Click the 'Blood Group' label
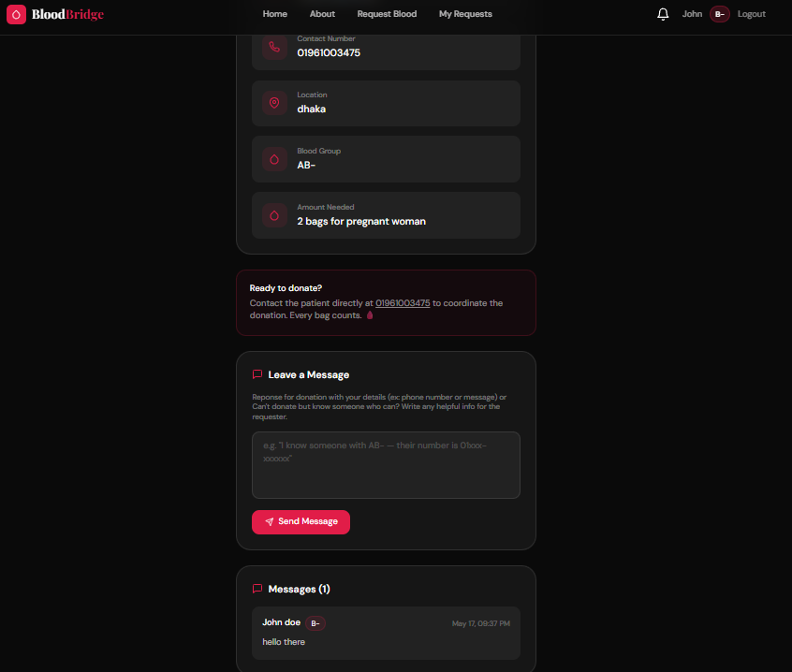 [318, 151]
